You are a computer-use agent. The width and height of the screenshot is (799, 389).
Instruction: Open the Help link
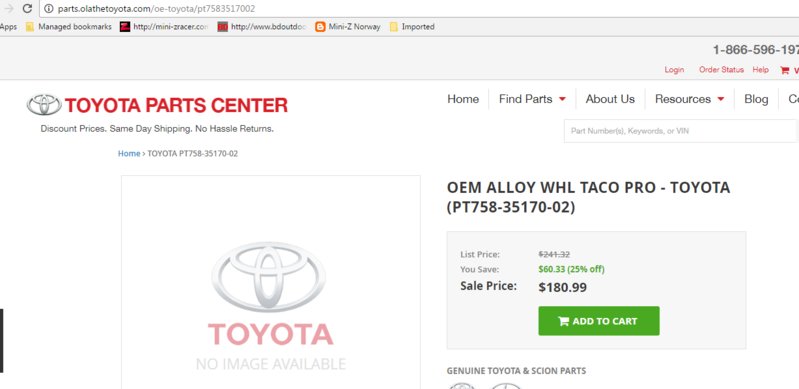point(760,70)
